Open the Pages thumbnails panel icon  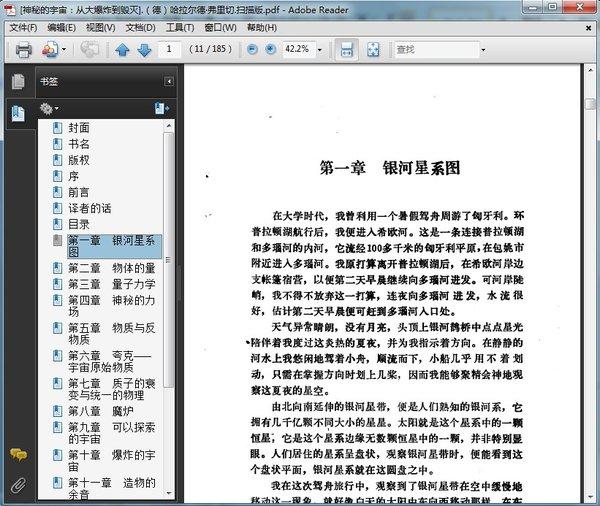(x=18, y=82)
